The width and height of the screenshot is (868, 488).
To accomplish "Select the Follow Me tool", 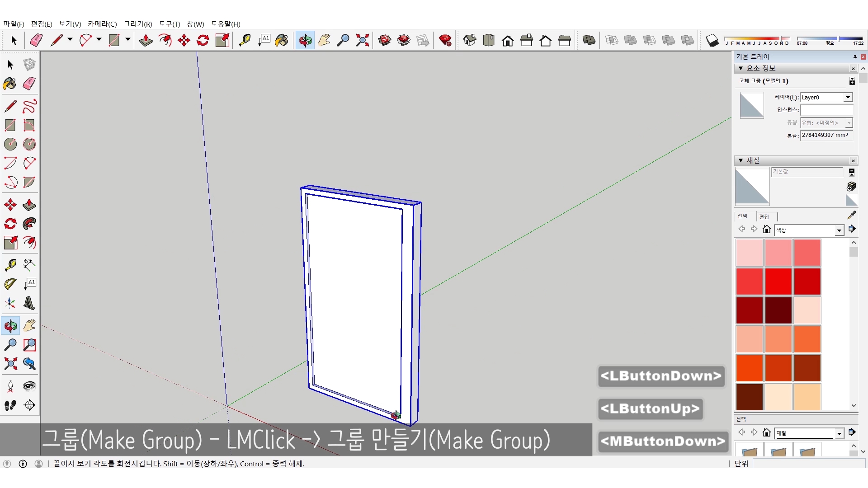I will (29, 224).
